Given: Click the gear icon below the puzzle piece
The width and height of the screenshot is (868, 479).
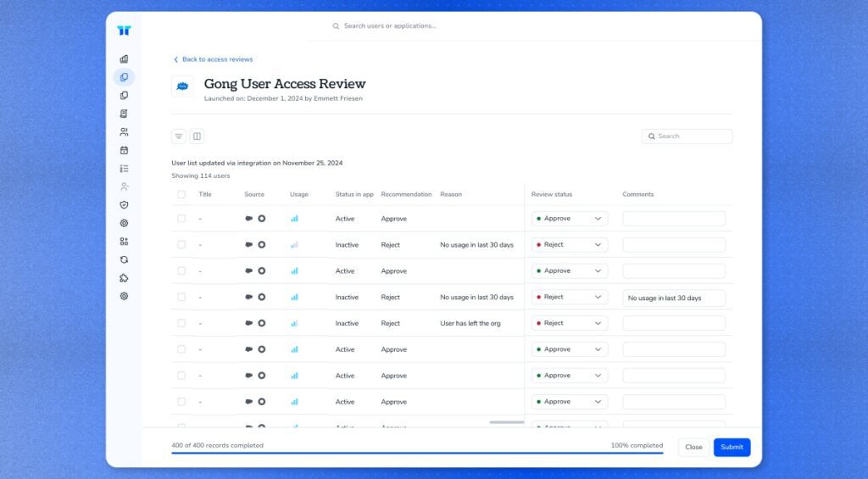Looking at the screenshot, I should [x=124, y=296].
